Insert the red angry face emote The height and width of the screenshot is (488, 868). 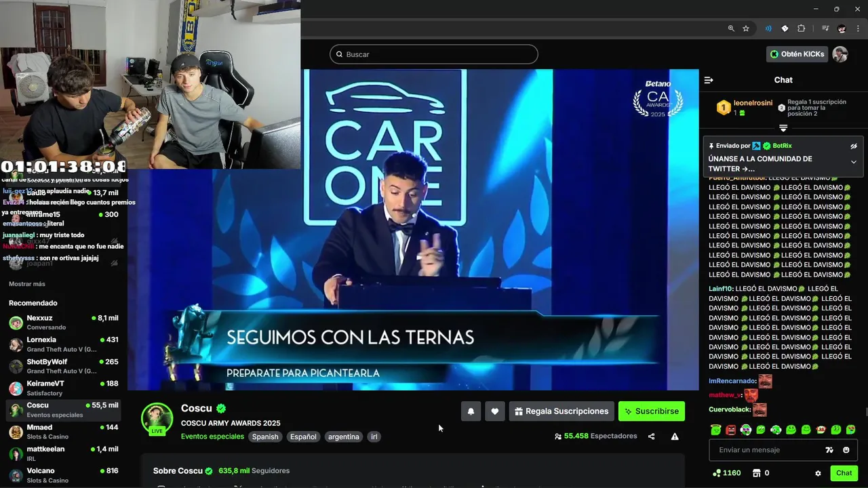(x=731, y=430)
